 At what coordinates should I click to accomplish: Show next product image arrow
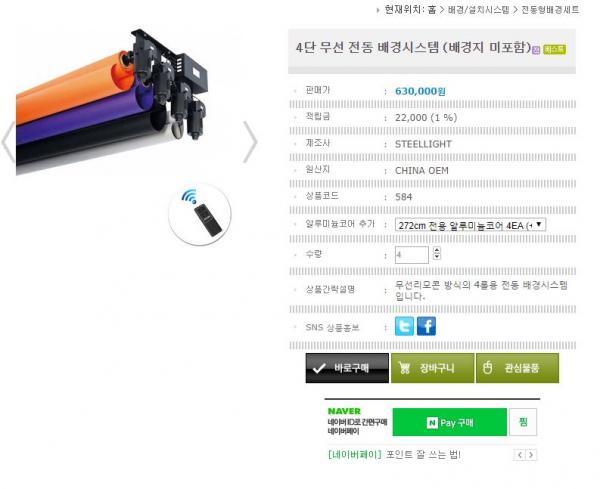pyautogui.click(x=251, y=142)
